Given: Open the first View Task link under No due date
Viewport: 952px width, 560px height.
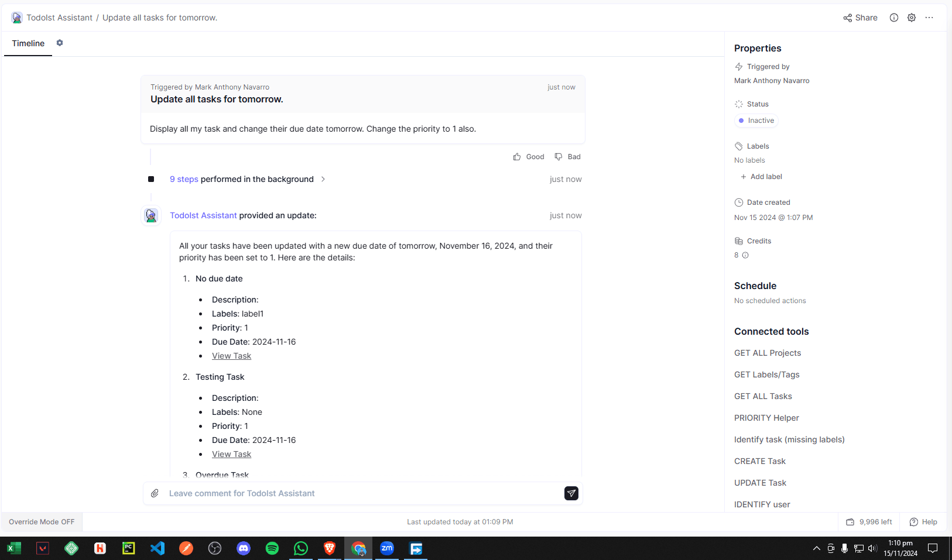Looking at the screenshot, I should [231, 356].
